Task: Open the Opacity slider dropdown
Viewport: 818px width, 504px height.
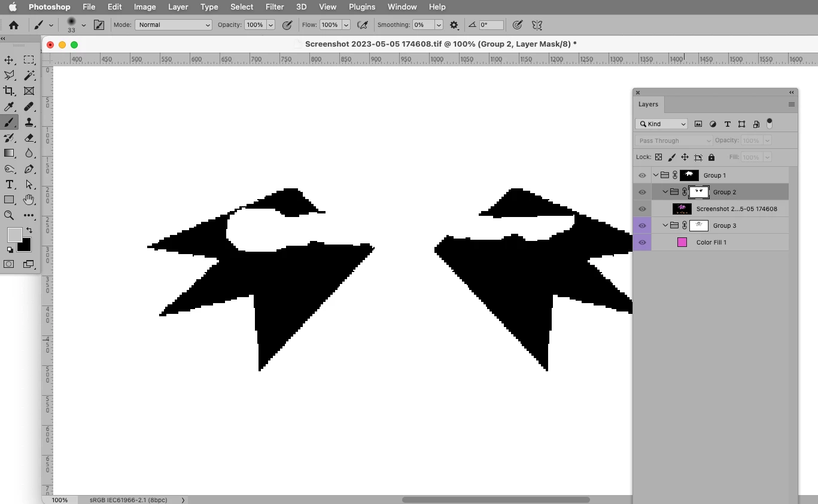Action: 271,25
